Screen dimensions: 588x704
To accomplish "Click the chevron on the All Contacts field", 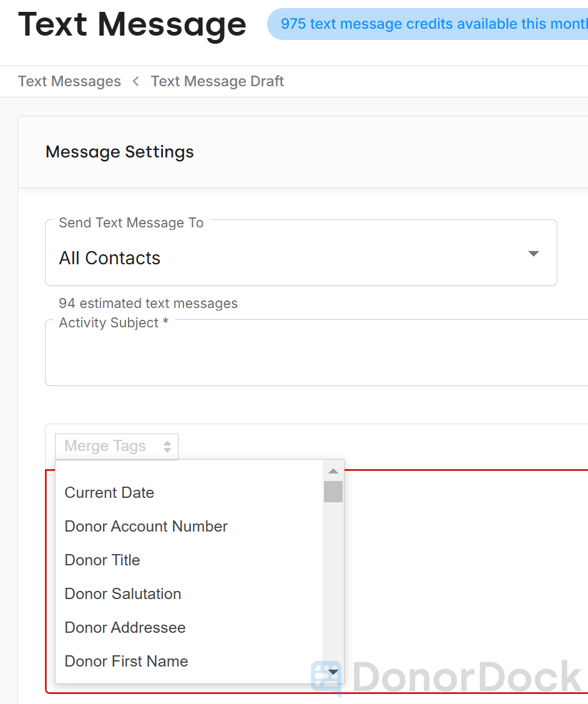I will click(x=534, y=253).
